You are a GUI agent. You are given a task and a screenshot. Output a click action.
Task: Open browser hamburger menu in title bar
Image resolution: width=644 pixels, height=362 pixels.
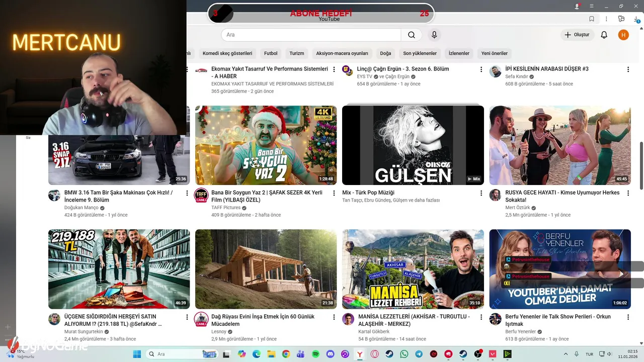592,6
